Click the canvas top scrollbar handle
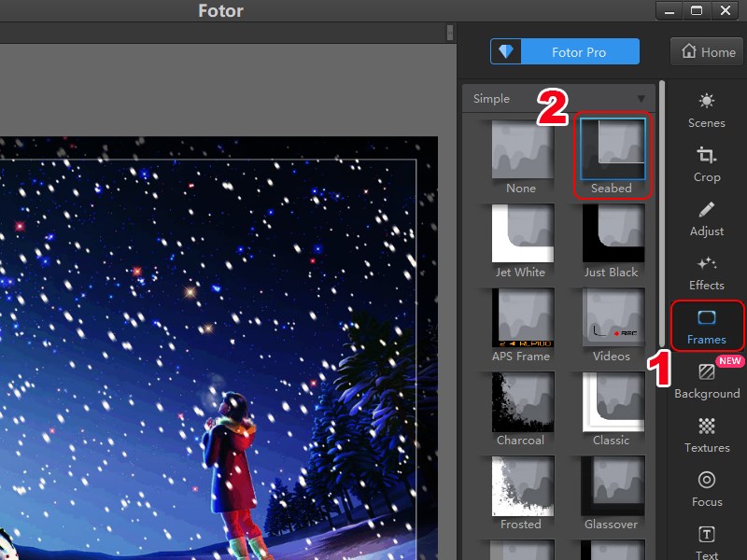This screenshot has height=560, width=747. pos(450,33)
